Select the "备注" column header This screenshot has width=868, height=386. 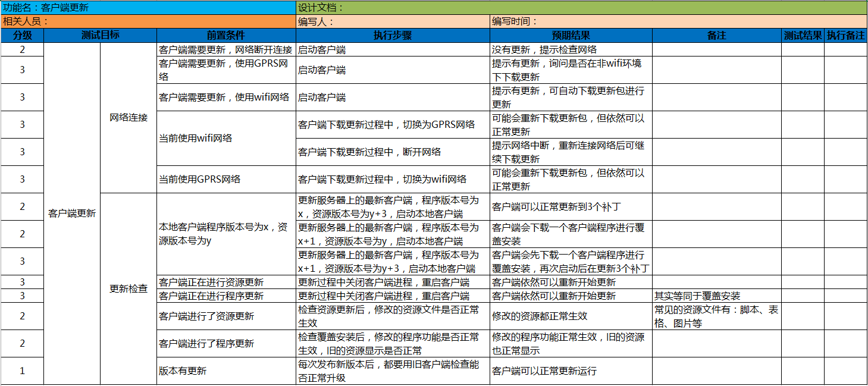click(716, 35)
